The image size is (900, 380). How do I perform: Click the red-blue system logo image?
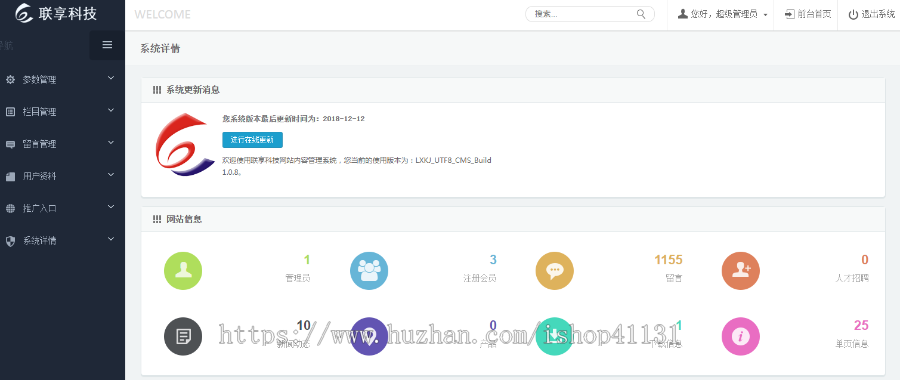click(185, 144)
